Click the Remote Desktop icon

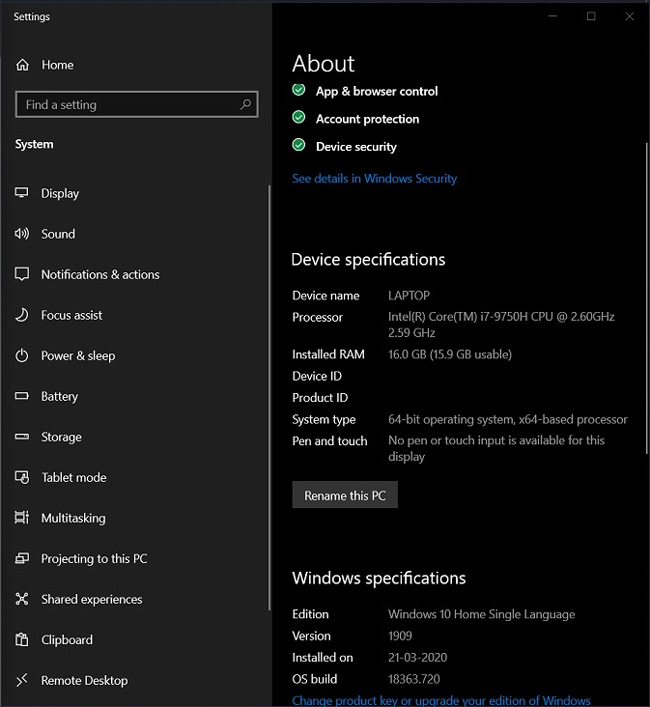(22, 680)
